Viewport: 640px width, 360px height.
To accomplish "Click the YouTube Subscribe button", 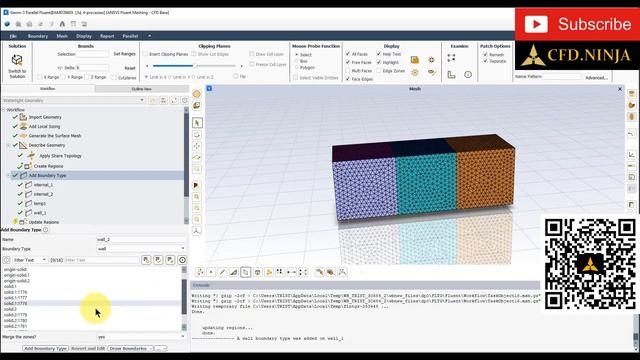I will coord(577,24).
